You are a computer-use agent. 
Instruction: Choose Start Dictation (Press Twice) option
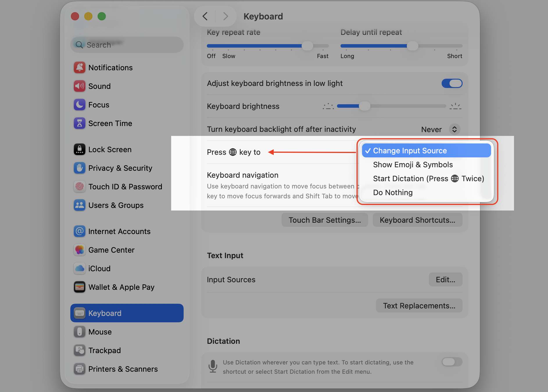click(x=426, y=179)
